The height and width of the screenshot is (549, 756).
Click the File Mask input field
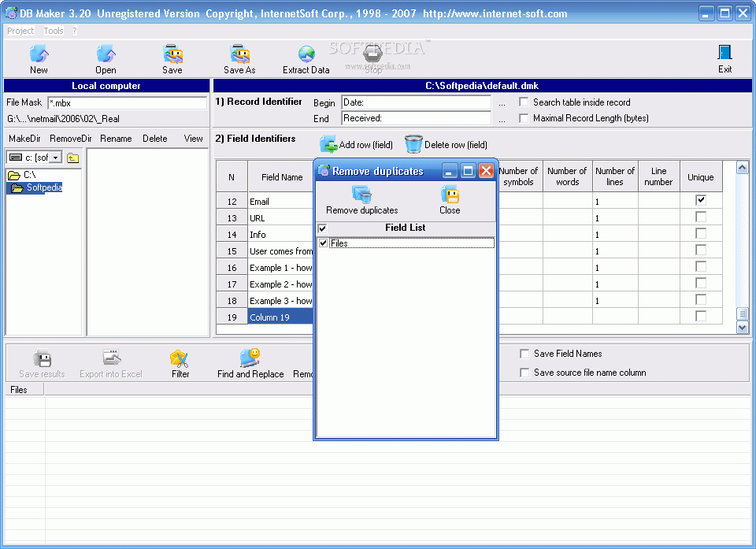pyautogui.click(x=128, y=102)
